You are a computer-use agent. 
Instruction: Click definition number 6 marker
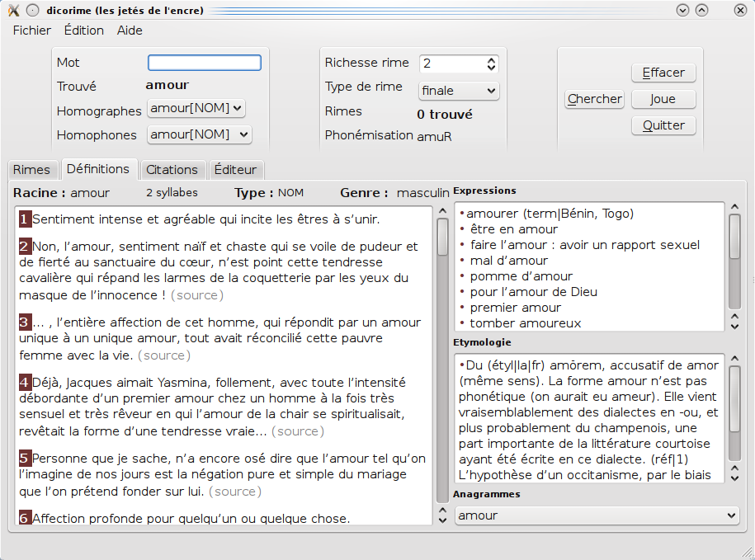coord(25,518)
